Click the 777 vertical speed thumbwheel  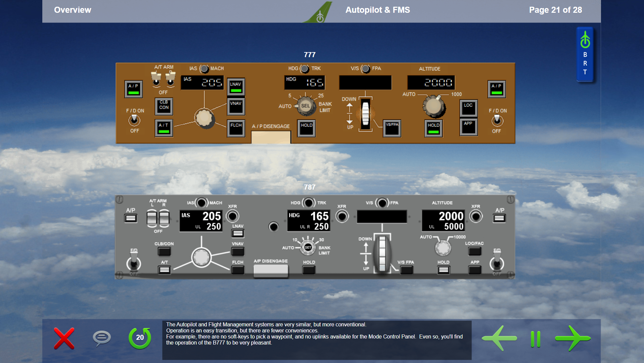point(366,114)
